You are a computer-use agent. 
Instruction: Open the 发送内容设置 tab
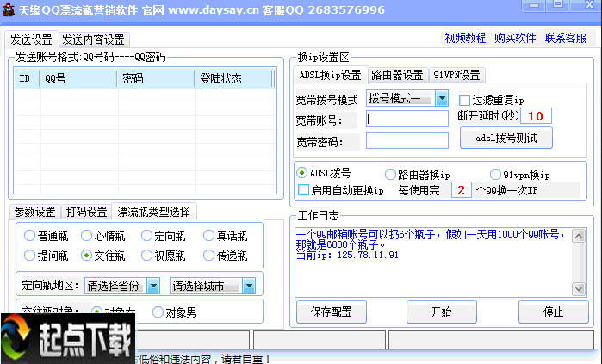coord(93,40)
